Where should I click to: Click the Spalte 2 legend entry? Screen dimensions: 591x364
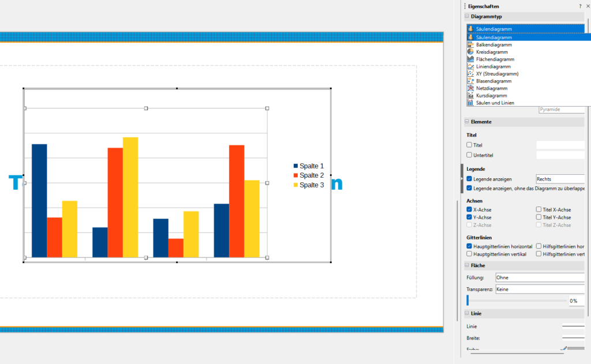pyautogui.click(x=311, y=175)
